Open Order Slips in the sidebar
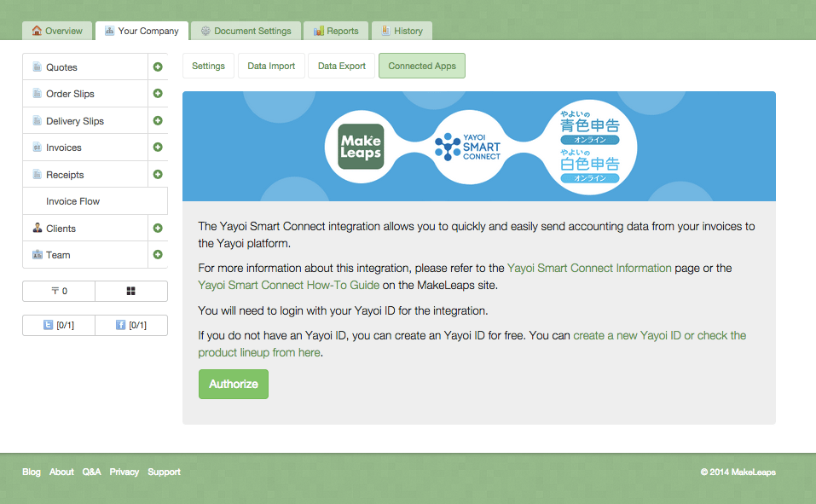 [x=85, y=94]
